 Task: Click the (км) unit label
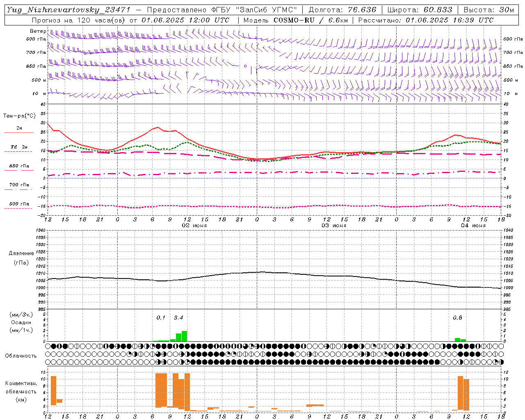(21, 399)
